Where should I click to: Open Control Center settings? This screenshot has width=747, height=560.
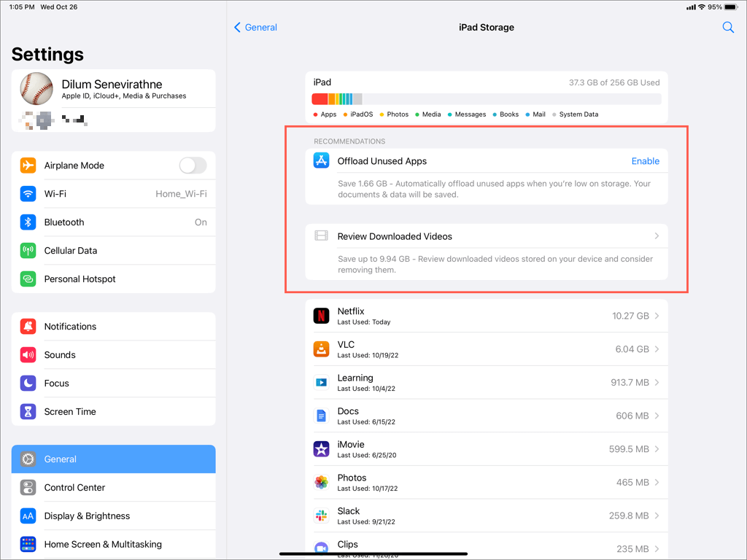coord(113,487)
